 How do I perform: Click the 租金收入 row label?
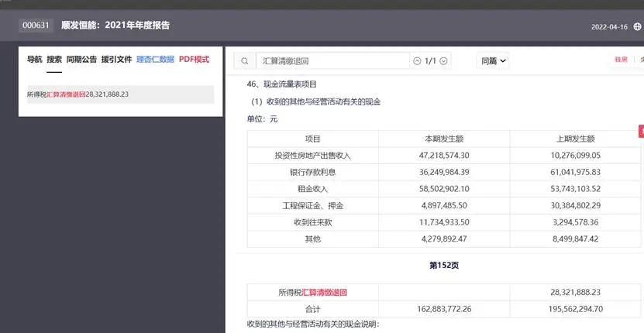312,189
